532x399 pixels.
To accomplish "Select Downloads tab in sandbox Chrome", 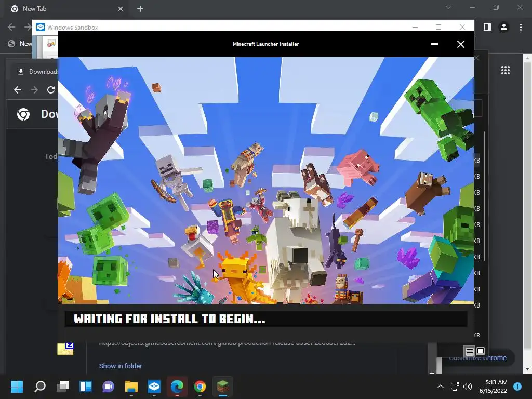I will click(38, 72).
